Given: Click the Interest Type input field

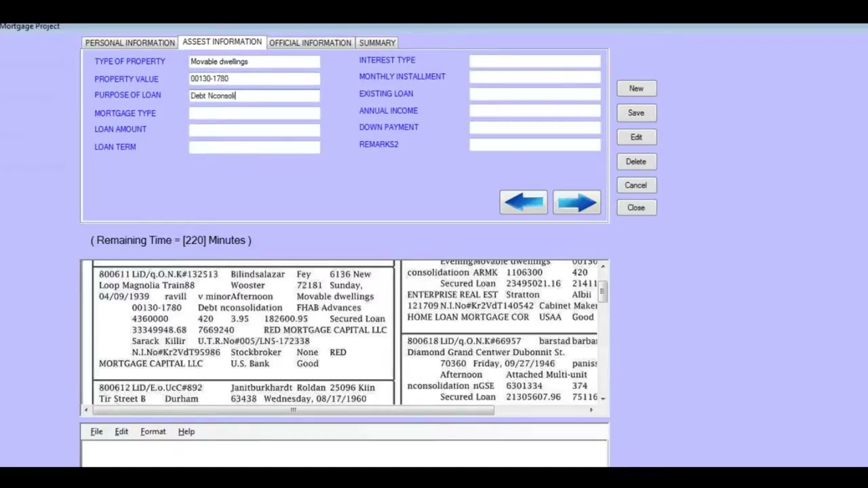Looking at the screenshot, I should pos(535,61).
